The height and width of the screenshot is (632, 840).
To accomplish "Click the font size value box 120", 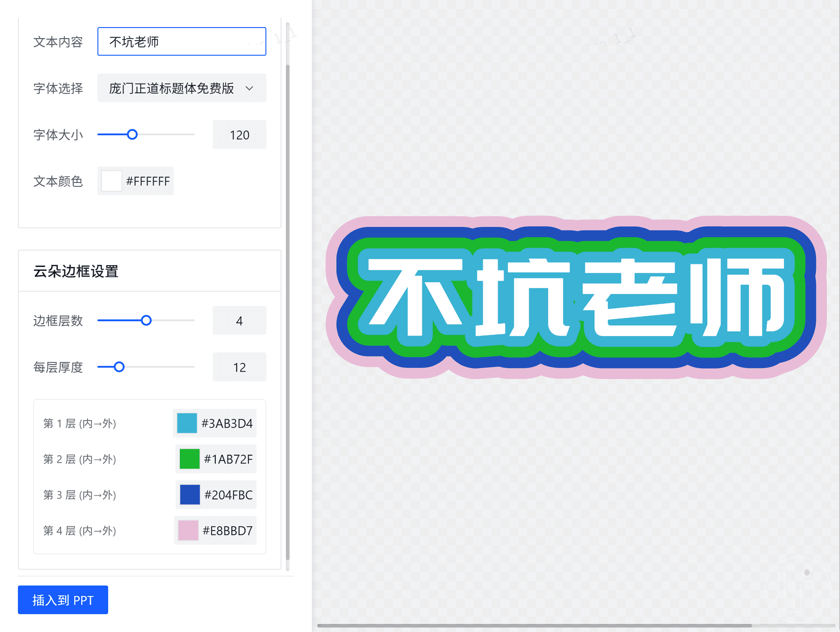I will click(239, 135).
